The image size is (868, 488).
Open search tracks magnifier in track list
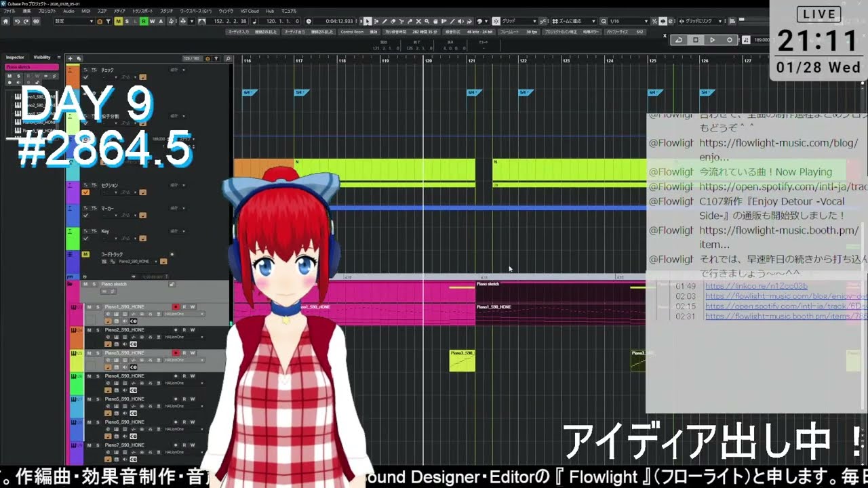(x=227, y=59)
